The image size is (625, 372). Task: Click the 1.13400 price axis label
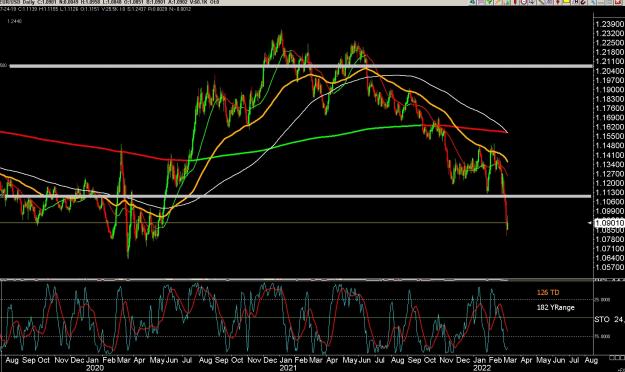tap(609, 165)
